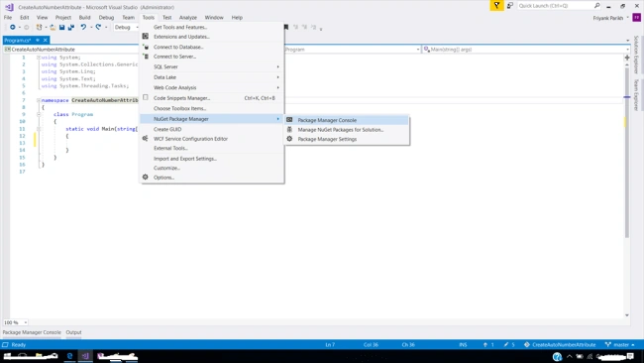Click the Code Snippets Manager icon
Screen dimensions: 644x363
coord(146,98)
